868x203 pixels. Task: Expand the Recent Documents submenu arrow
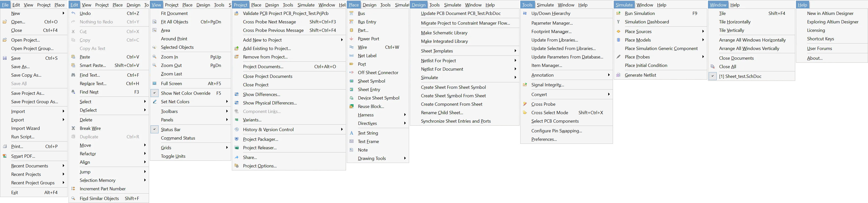tap(63, 166)
